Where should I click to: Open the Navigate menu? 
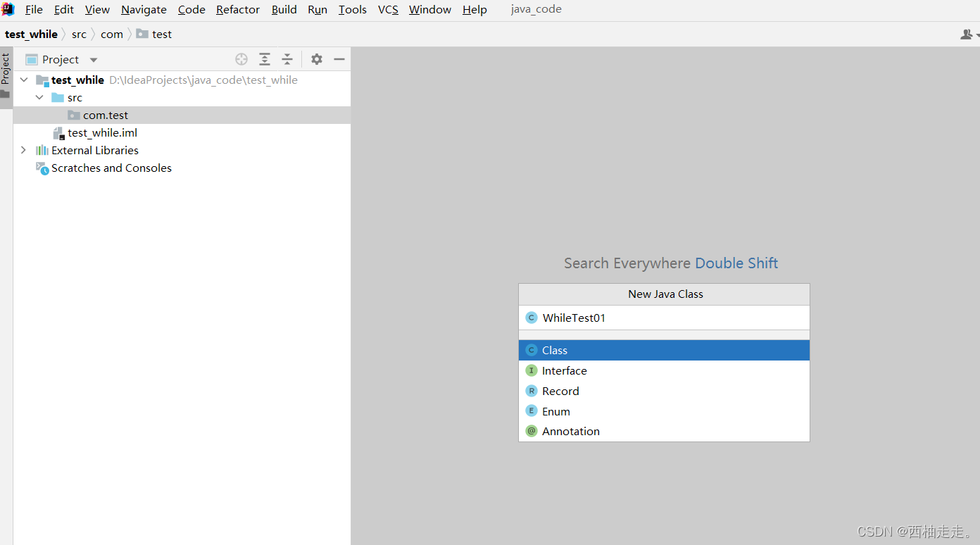click(144, 9)
